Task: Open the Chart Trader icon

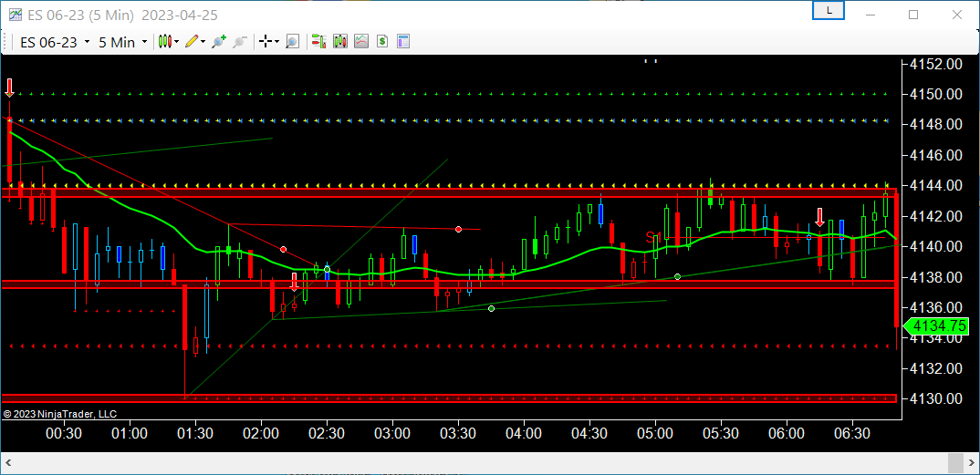Action: 318,42
